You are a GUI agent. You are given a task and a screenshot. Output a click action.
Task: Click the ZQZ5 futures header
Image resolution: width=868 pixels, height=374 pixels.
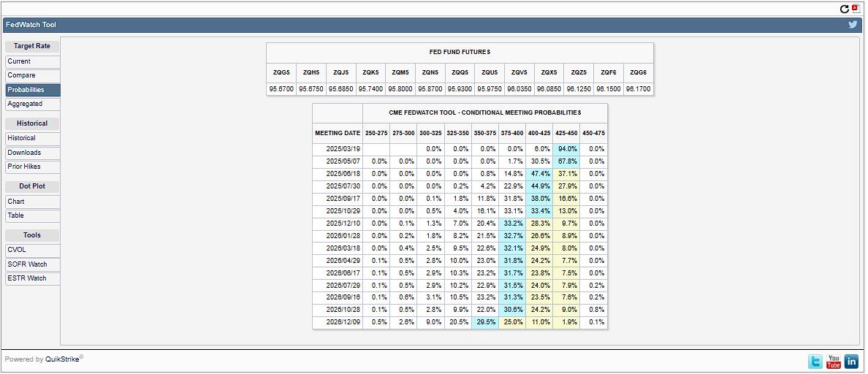coord(579,72)
